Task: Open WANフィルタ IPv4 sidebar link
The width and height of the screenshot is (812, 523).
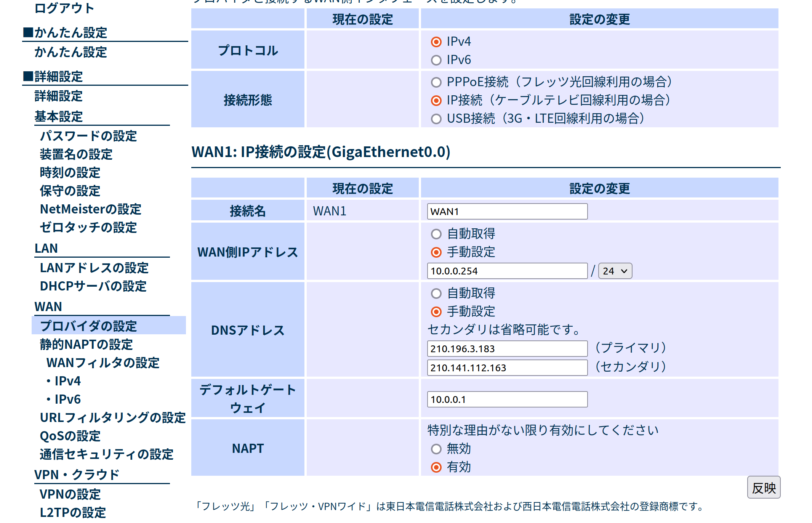Action: [x=67, y=381]
